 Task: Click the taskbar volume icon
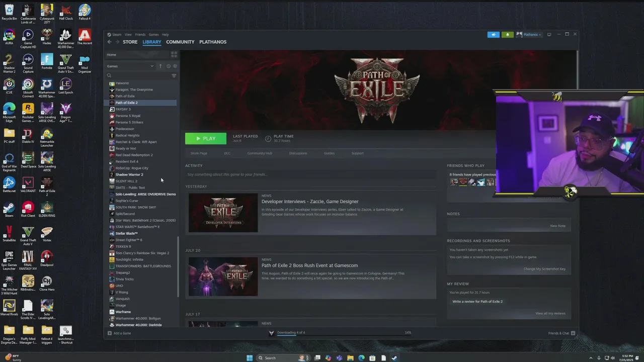[x=612, y=358]
